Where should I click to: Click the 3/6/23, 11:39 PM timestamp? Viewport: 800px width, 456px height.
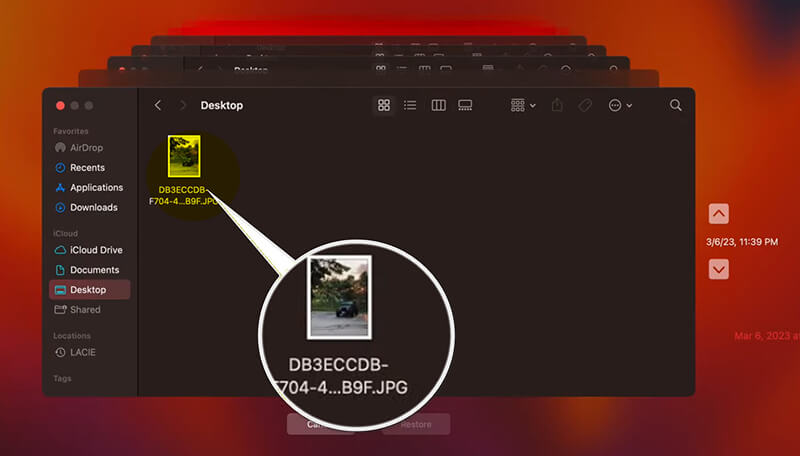742,242
